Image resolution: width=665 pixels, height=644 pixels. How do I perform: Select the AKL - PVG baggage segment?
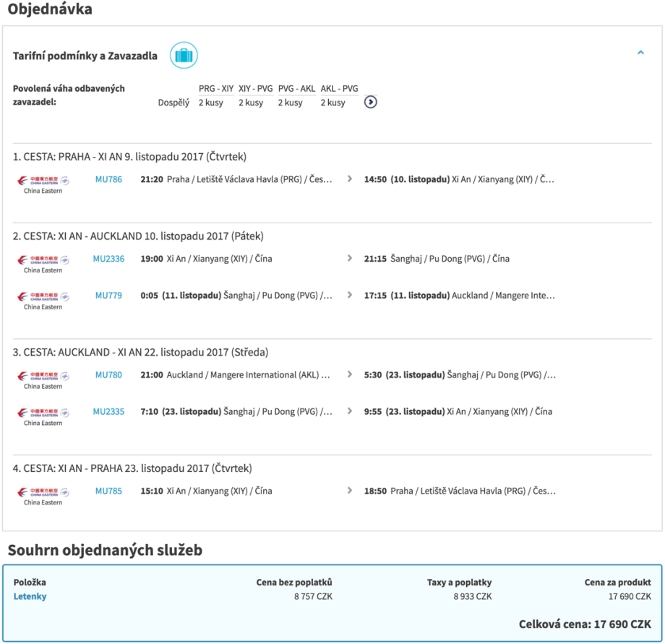[x=339, y=89]
